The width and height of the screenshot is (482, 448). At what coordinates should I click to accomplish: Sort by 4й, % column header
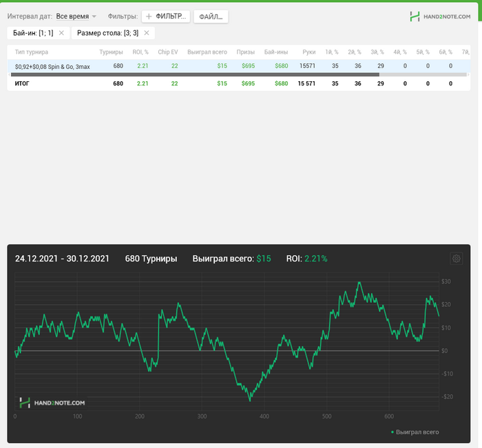(400, 52)
